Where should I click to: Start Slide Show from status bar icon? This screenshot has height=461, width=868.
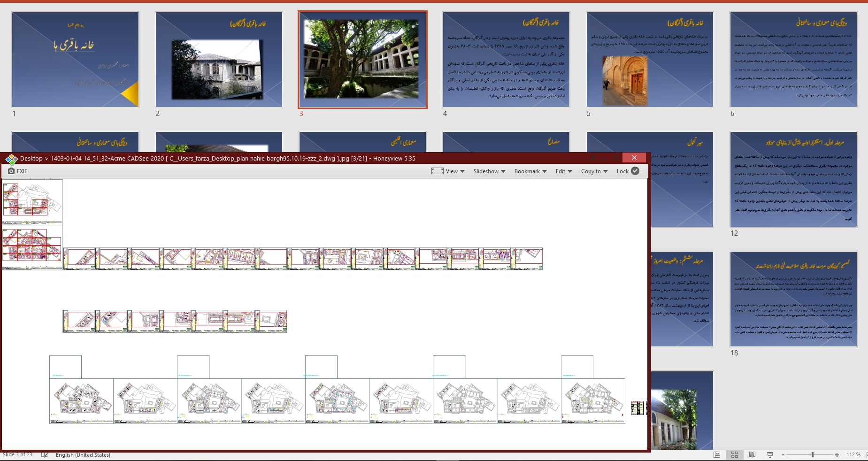(x=770, y=455)
